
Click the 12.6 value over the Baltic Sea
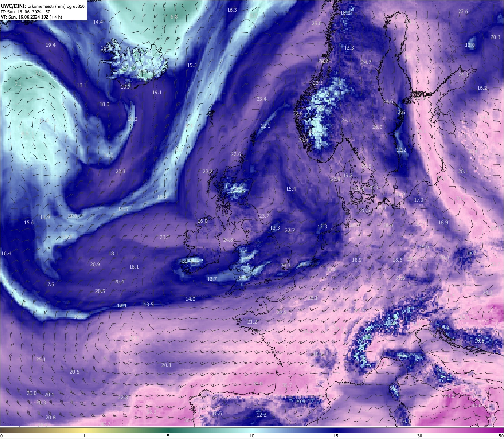click(x=400, y=112)
